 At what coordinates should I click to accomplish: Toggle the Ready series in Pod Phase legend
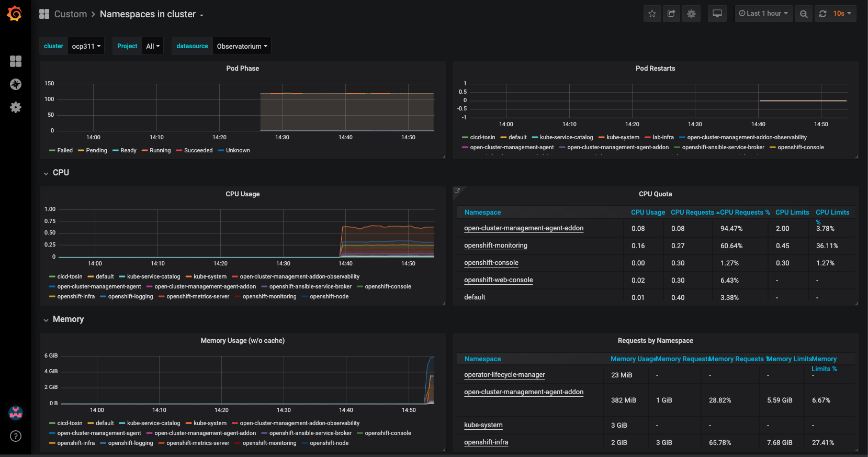pyautogui.click(x=128, y=151)
